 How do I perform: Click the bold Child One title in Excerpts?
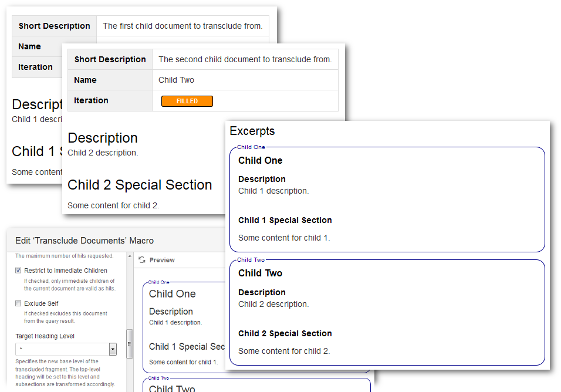pos(260,160)
